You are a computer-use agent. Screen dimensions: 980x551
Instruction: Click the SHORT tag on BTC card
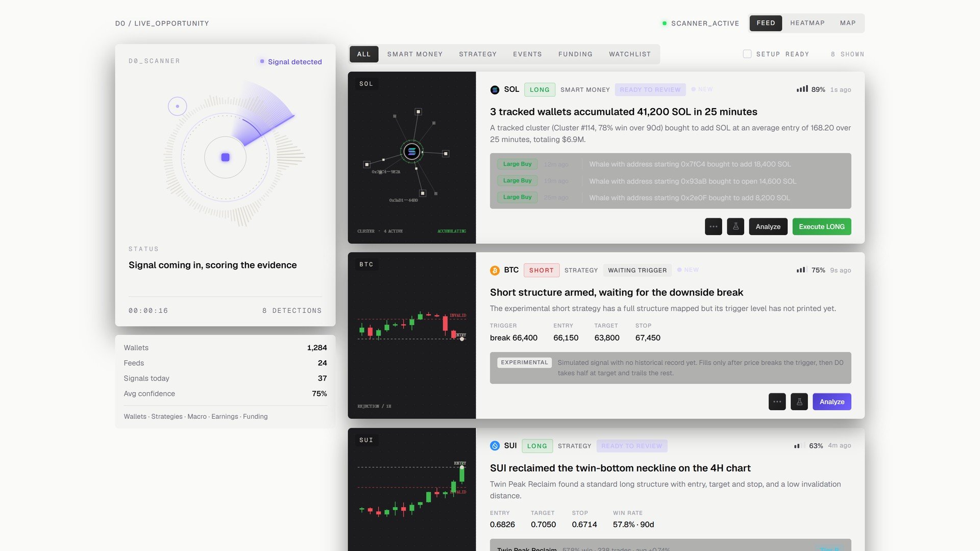[x=542, y=270]
